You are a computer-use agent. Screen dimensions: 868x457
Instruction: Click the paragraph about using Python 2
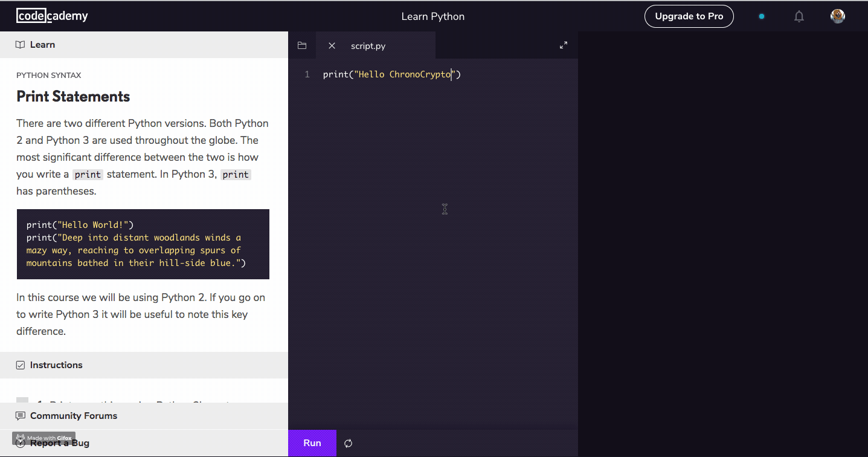(141, 314)
